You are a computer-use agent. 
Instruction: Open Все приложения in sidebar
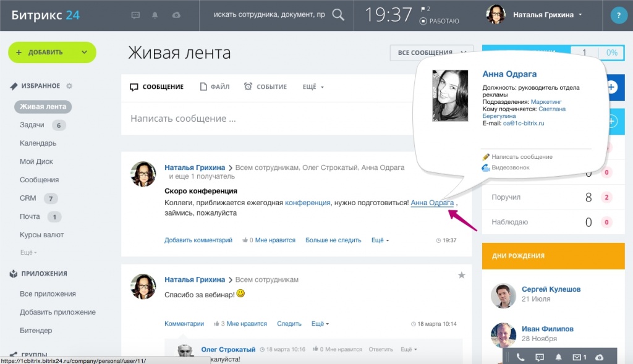click(48, 294)
